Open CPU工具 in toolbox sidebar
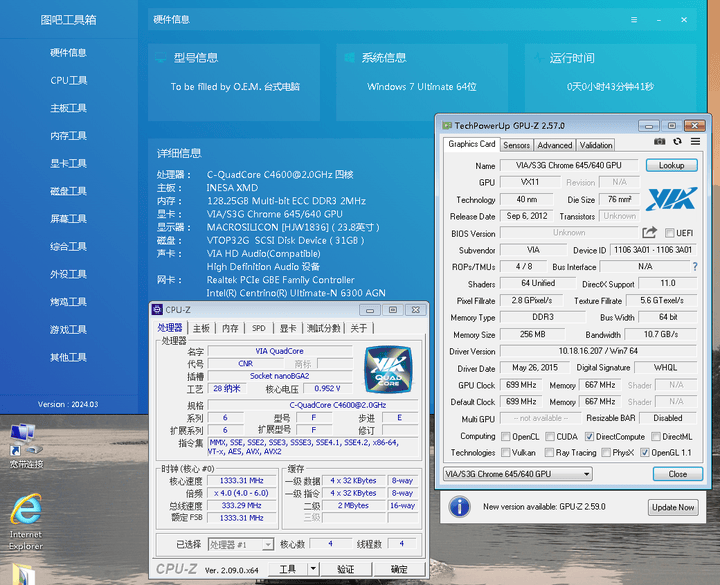Image resolution: width=720 pixels, height=585 pixels. point(68,80)
